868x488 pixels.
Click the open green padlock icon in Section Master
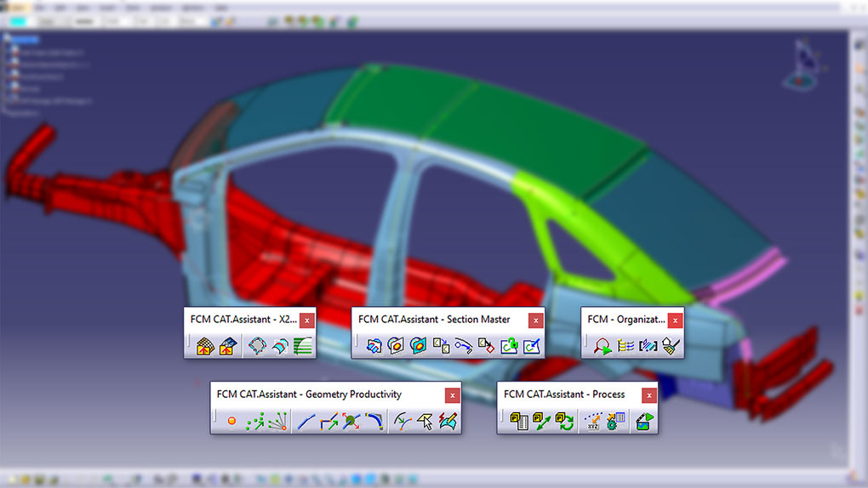click(509, 346)
